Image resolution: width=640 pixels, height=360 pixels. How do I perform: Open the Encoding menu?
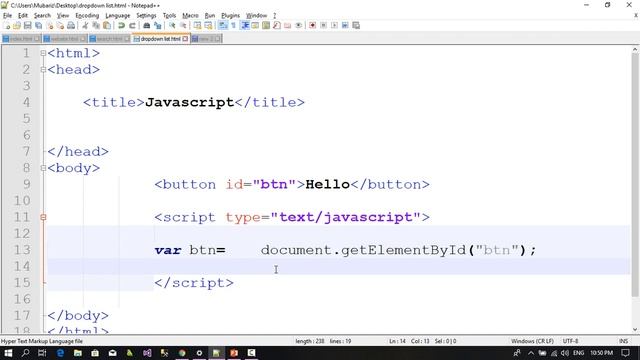click(87, 16)
